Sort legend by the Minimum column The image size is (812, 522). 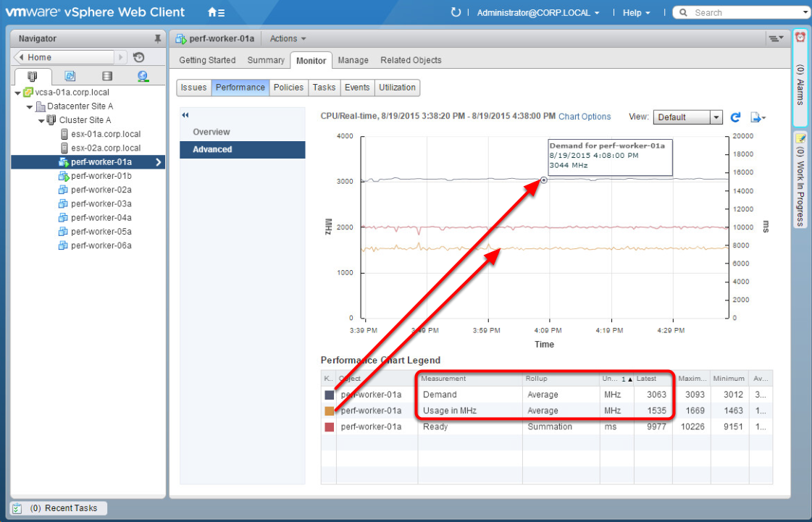[x=729, y=379]
